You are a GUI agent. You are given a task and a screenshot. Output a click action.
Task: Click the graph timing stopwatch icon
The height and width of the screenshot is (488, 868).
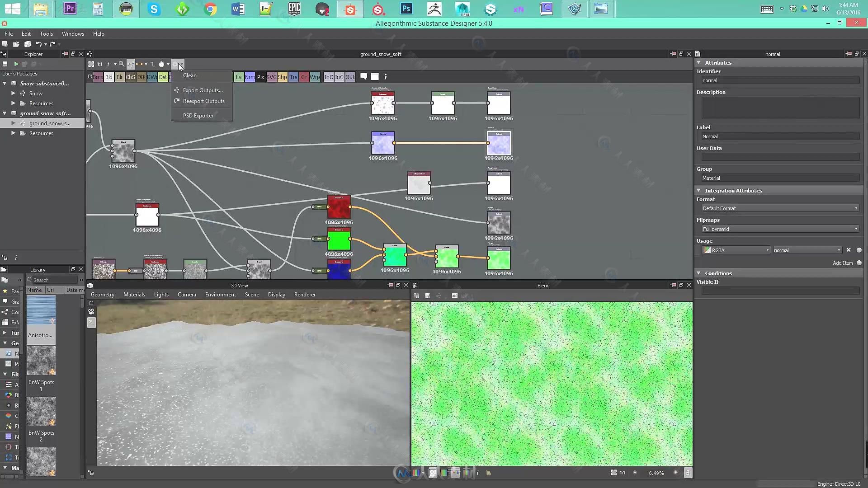(161, 64)
